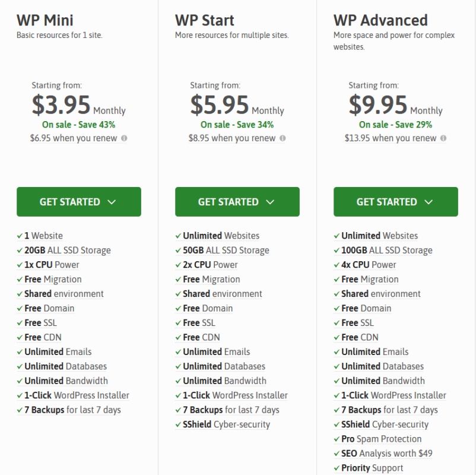Click SShield Cyber-security in WP Start list

tap(227, 425)
